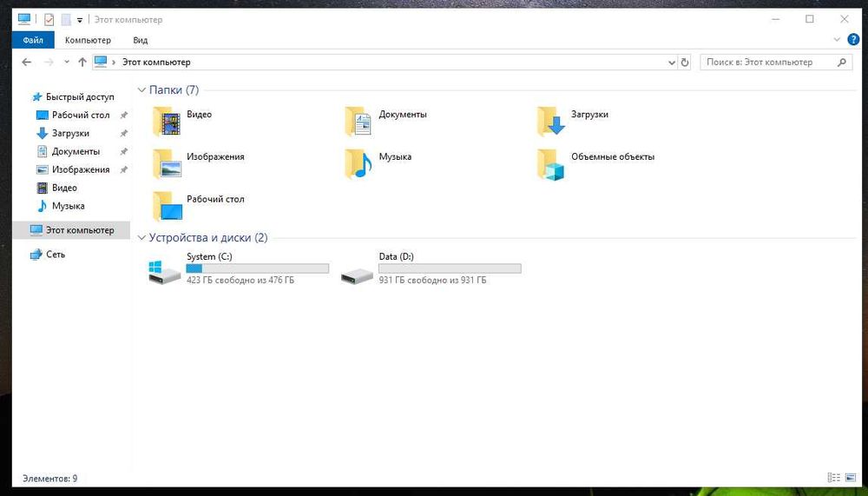
Task: Click the computer icon in the address bar
Action: tap(100, 62)
